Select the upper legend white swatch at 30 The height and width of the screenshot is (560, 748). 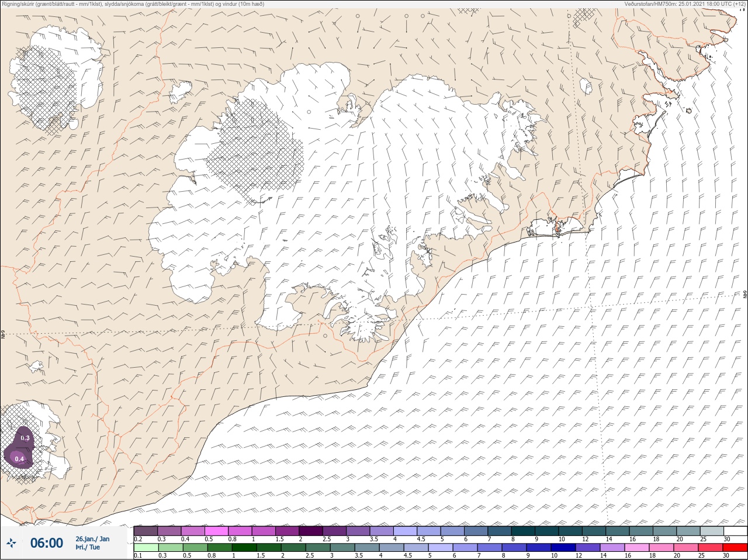[x=735, y=531]
